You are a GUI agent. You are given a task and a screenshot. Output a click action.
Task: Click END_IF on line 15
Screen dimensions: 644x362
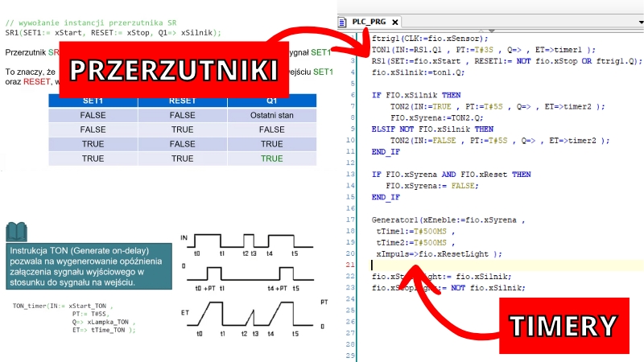(386, 197)
